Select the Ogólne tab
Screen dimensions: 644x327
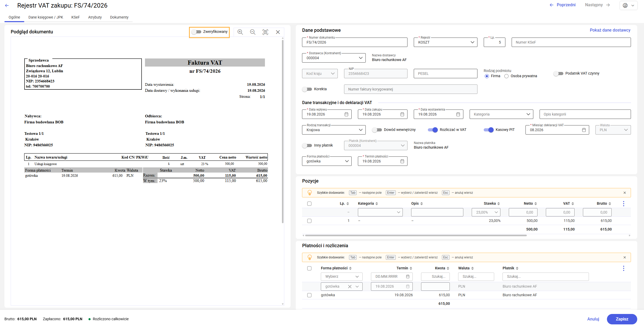point(14,17)
